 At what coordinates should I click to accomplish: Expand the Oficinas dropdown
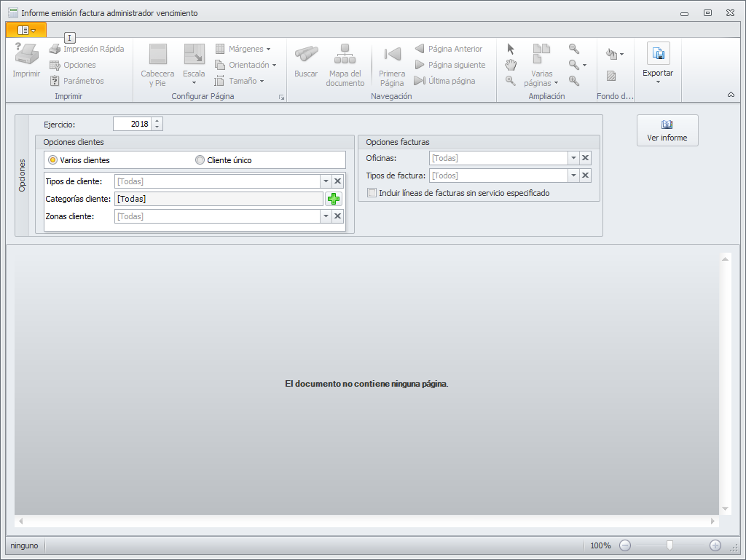(574, 158)
